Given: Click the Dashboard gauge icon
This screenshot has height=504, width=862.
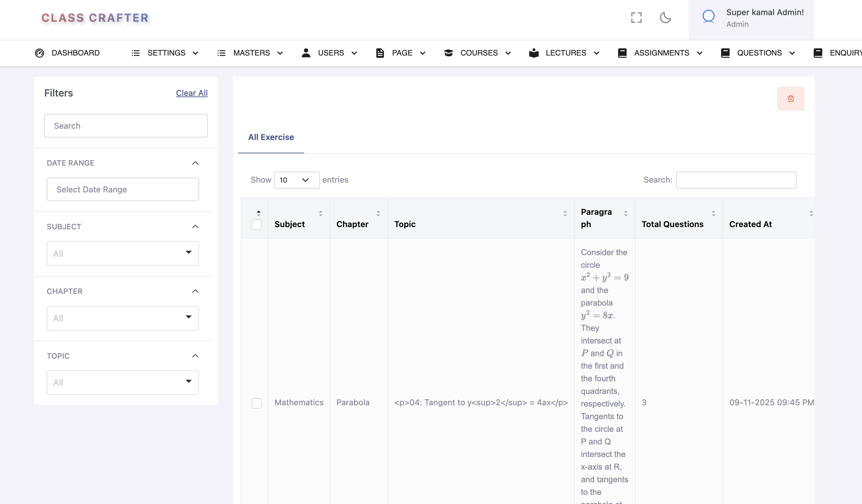Looking at the screenshot, I should 40,53.
